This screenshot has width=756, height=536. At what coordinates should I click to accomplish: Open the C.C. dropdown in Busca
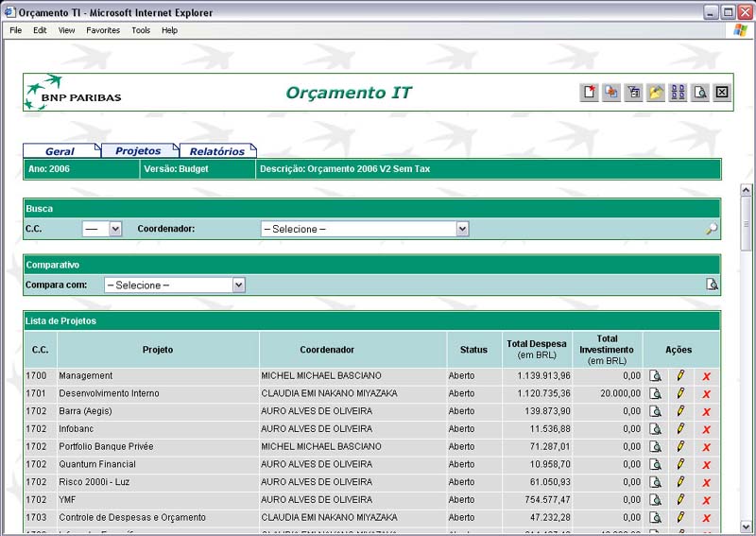pyautogui.click(x=102, y=229)
